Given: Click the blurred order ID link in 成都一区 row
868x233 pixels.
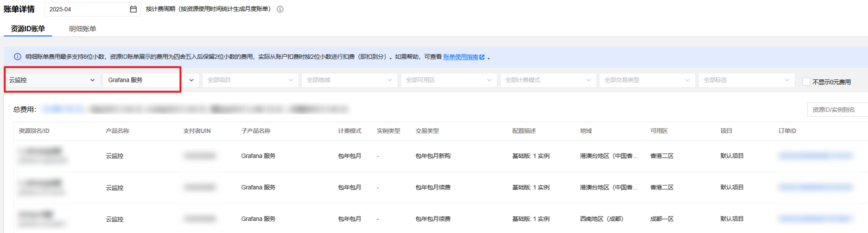Looking at the screenshot, I should (x=815, y=219).
